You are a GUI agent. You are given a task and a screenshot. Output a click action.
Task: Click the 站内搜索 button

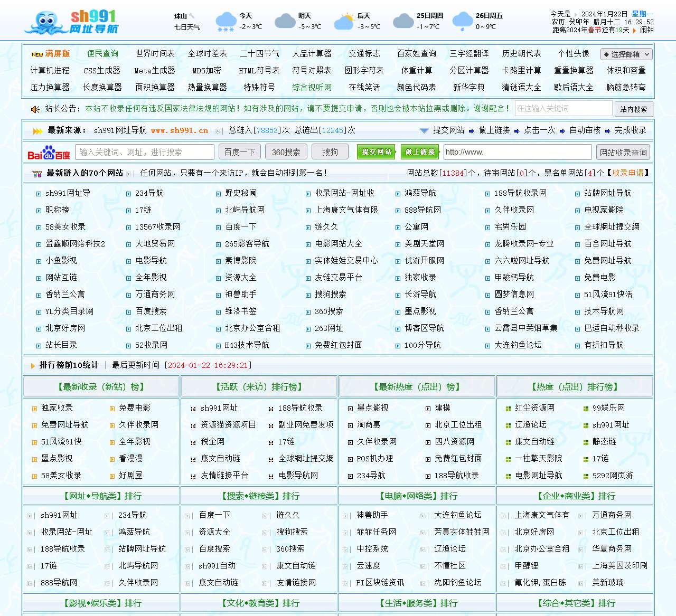pos(634,109)
